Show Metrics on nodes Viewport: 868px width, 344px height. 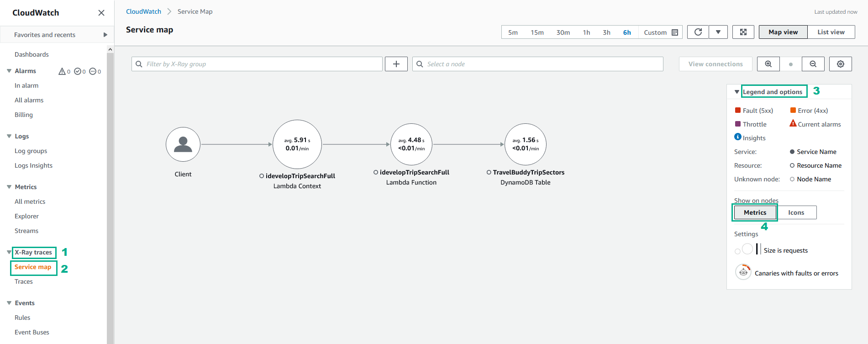[755, 212]
